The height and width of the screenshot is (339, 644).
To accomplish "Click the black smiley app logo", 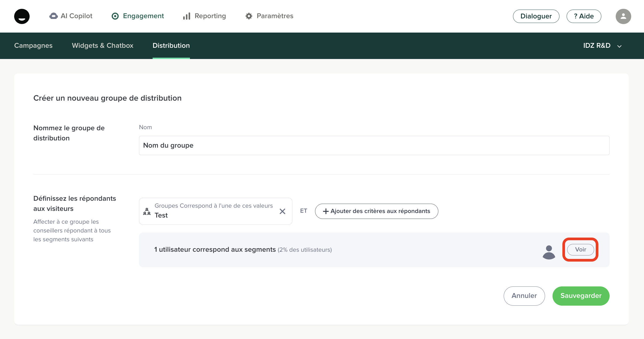I will click(x=22, y=16).
